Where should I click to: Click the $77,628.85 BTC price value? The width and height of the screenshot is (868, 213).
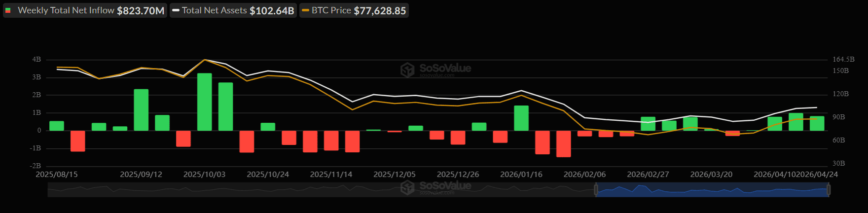coord(380,11)
